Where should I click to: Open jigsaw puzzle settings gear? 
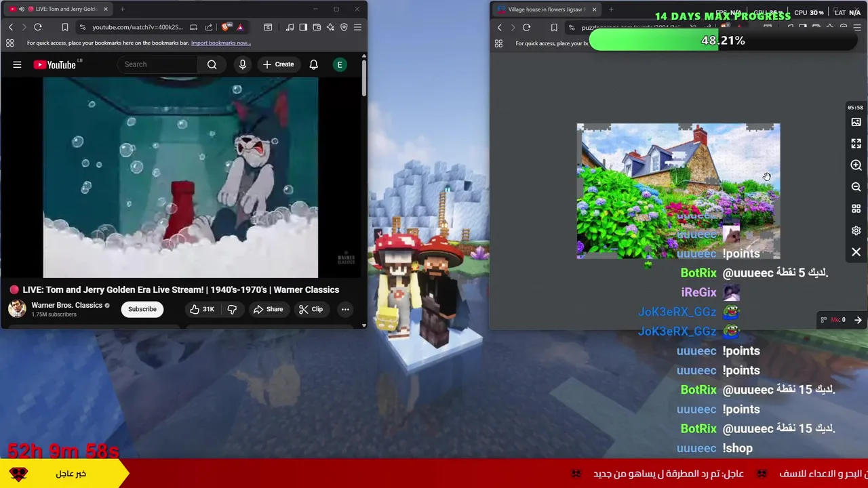[x=856, y=230]
